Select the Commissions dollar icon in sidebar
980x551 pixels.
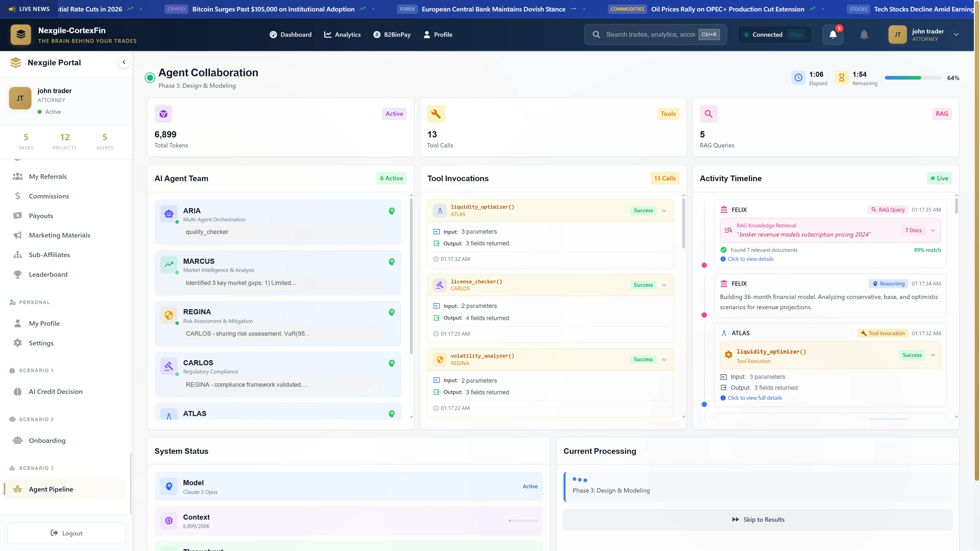[x=18, y=196]
